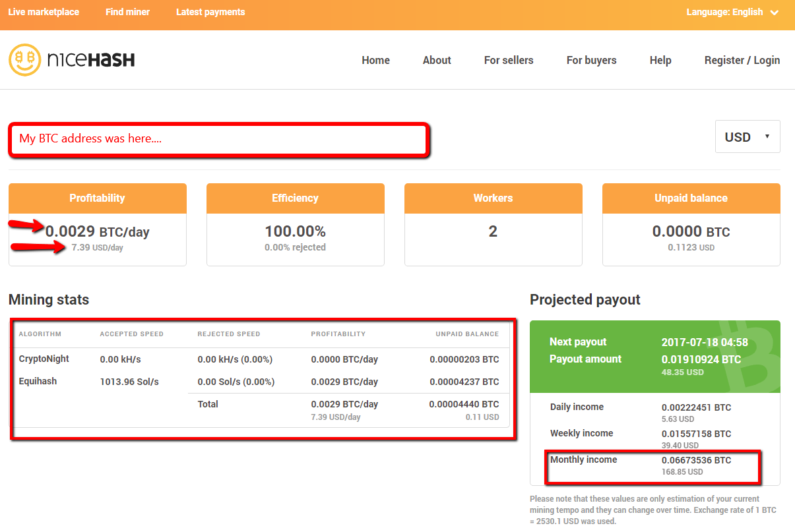Click the PROFITABILITY column header
The image size is (795, 532).
338,334
